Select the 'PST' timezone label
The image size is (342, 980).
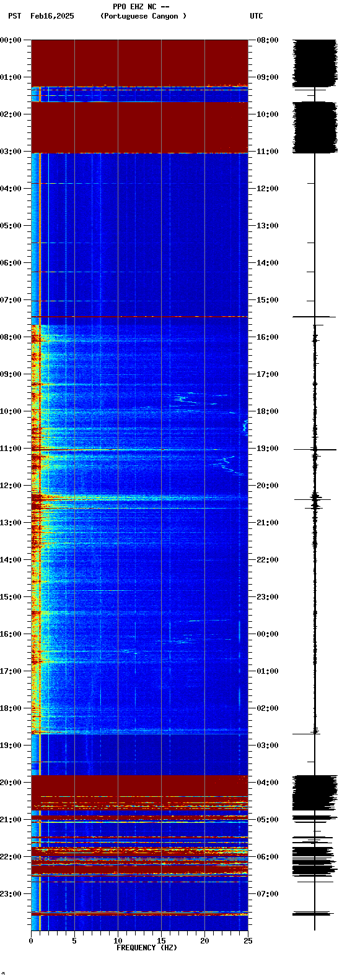tap(14, 16)
